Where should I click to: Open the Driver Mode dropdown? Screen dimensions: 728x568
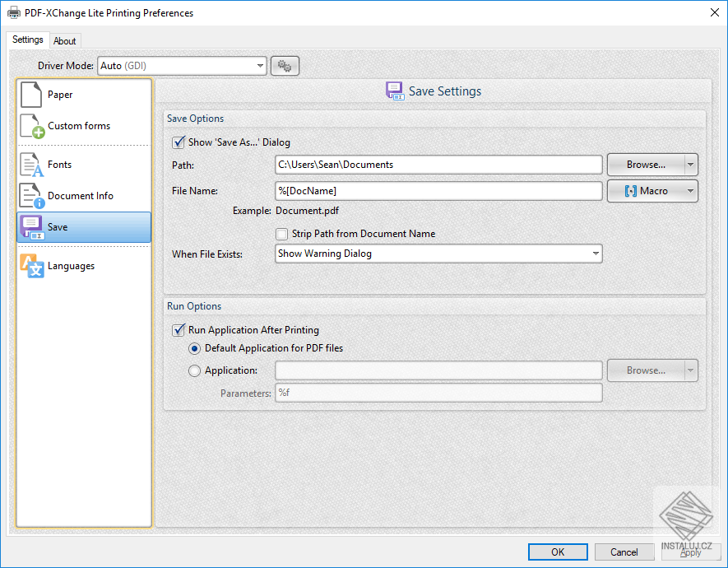pyautogui.click(x=261, y=66)
